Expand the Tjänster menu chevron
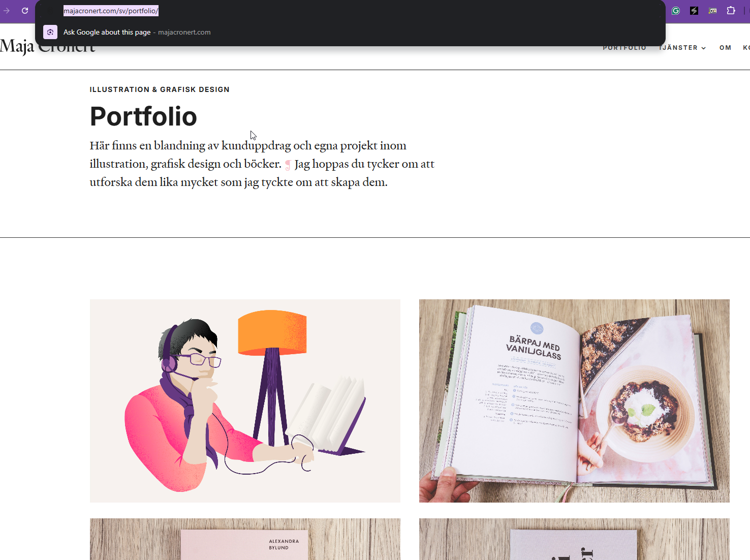 click(704, 48)
